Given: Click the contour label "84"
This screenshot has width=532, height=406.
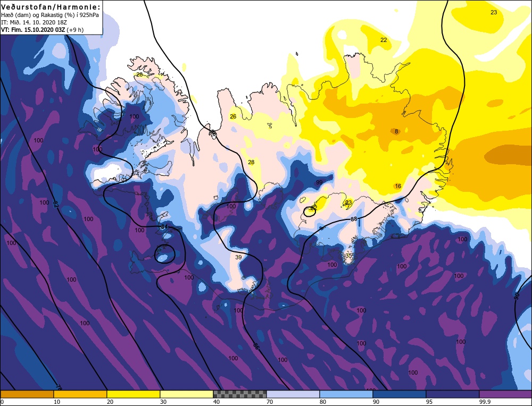Looking at the screenshot, I should (x=164, y=226).
